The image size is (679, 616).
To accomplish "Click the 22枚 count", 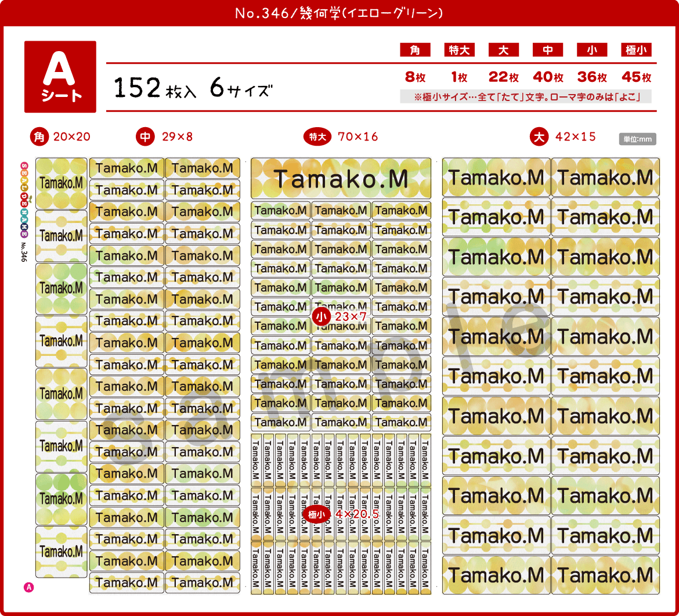I will [x=504, y=77].
